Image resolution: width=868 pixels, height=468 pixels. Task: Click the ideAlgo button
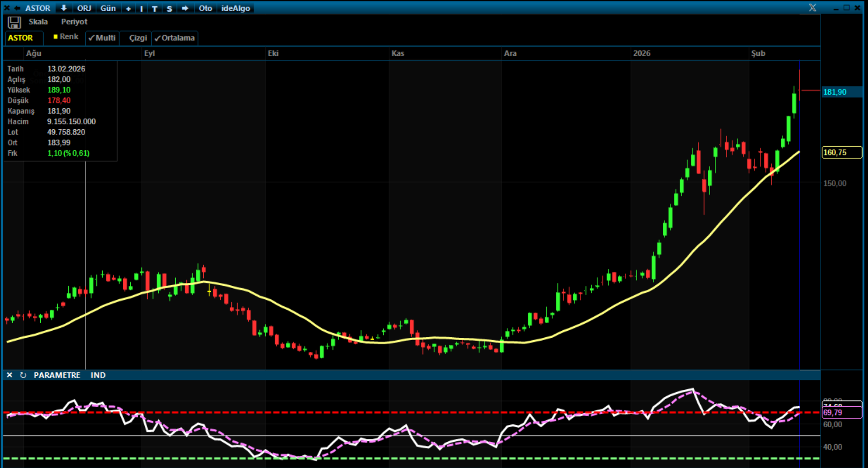[x=236, y=8]
